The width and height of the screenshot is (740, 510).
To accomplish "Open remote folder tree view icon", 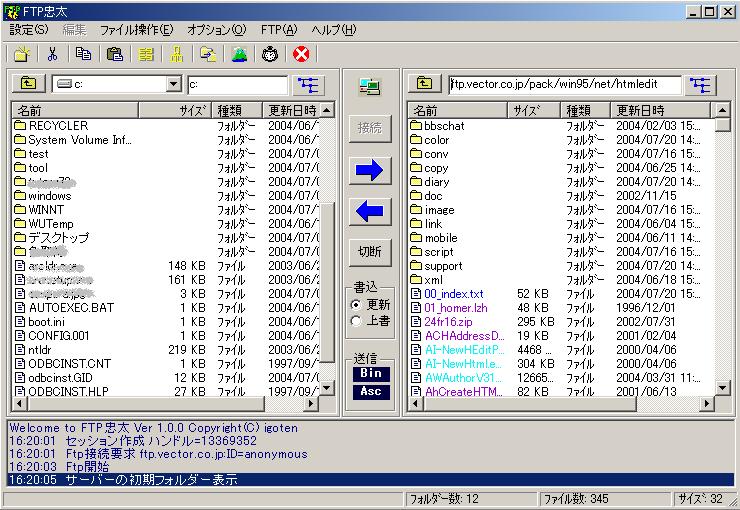I will point(700,85).
